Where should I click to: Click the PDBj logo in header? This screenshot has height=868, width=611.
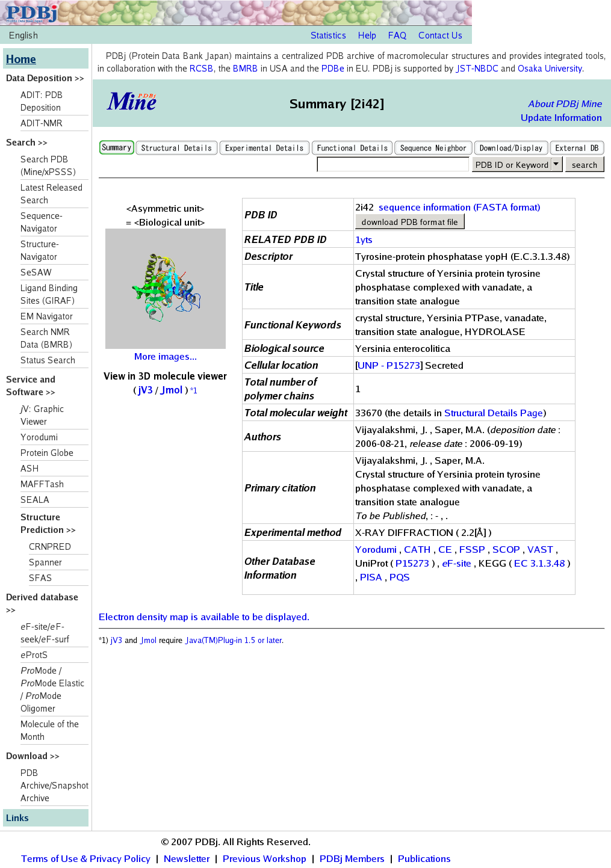click(31, 13)
